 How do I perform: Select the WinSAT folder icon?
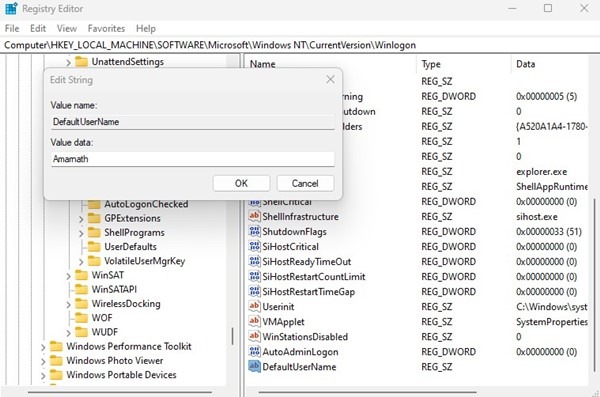[x=81, y=275]
